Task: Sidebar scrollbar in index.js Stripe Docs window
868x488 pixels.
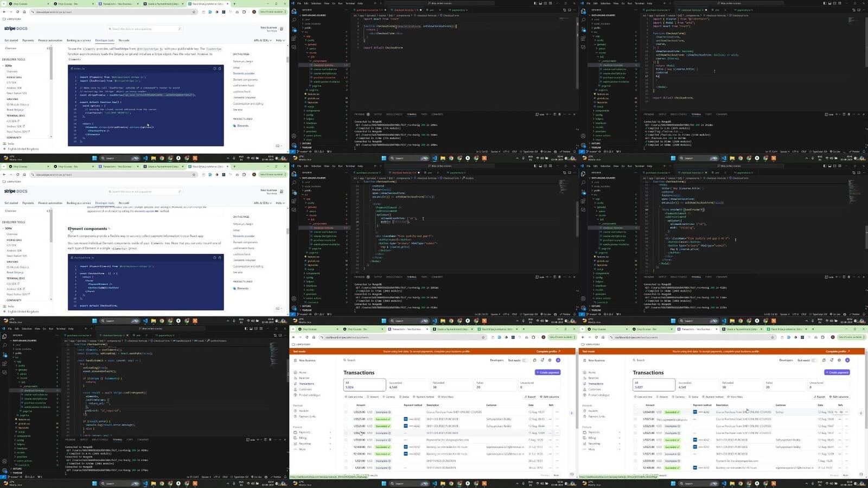Action: (x=52, y=64)
